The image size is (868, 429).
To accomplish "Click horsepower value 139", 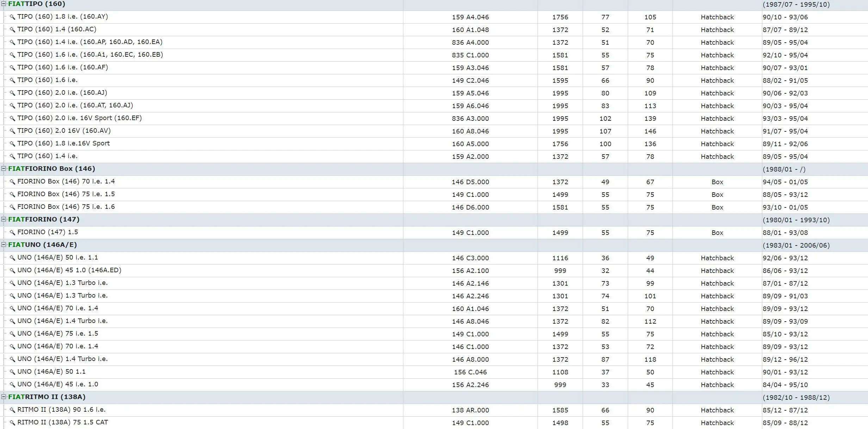I will [x=650, y=119].
